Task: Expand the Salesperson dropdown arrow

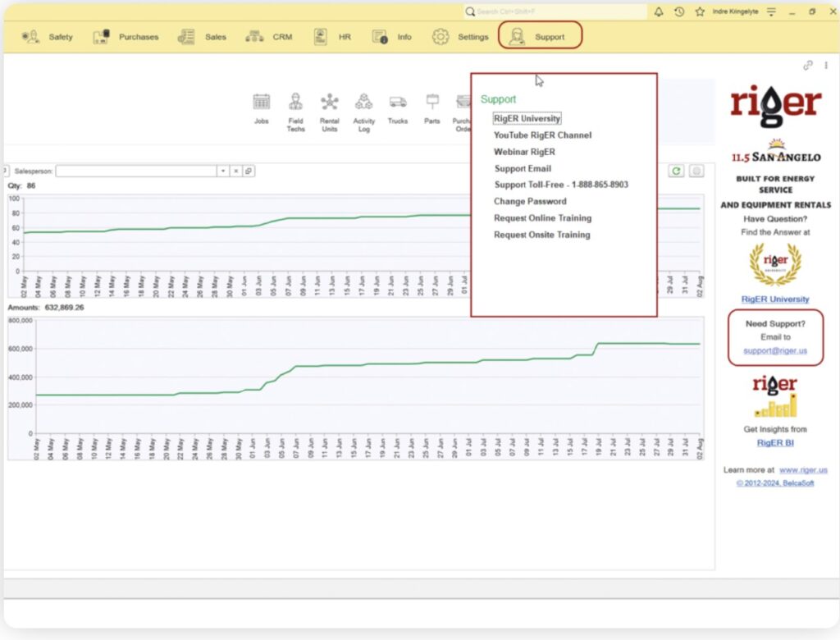Action: click(222, 171)
